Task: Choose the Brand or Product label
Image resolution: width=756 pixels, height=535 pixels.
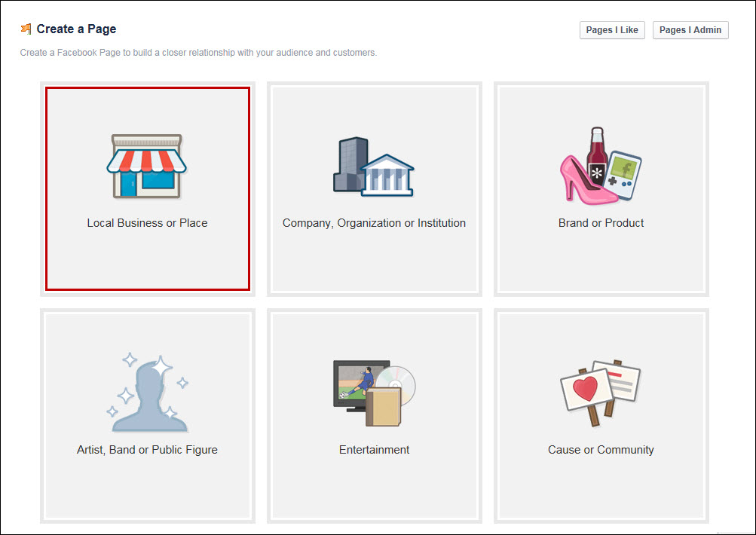Action: coord(601,223)
